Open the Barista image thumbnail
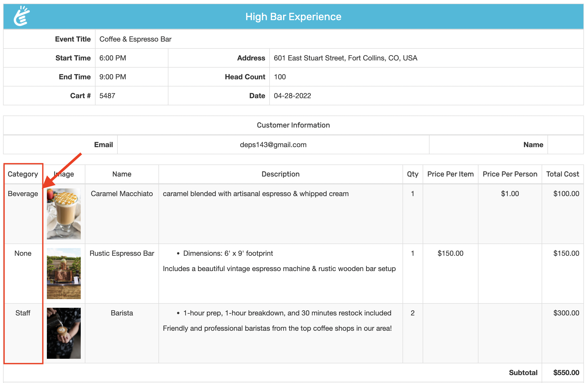588x383 pixels. [x=64, y=333]
